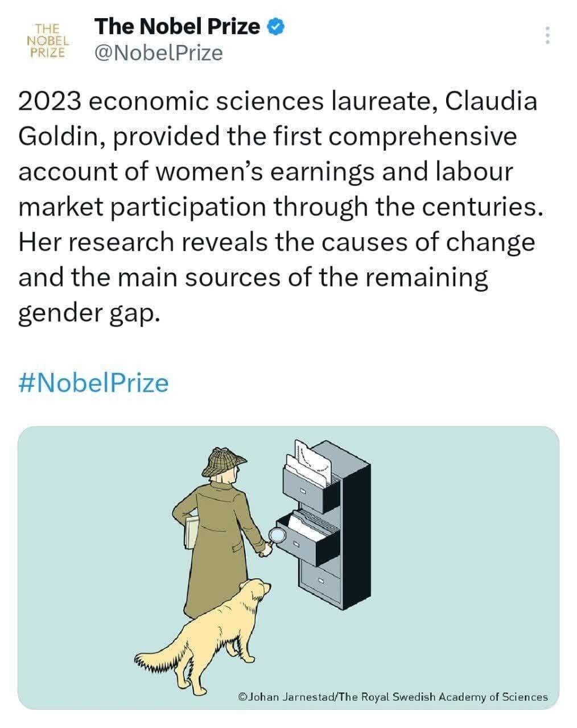
Task: Open the three-dot more options menu
Action: (x=547, y=35)
